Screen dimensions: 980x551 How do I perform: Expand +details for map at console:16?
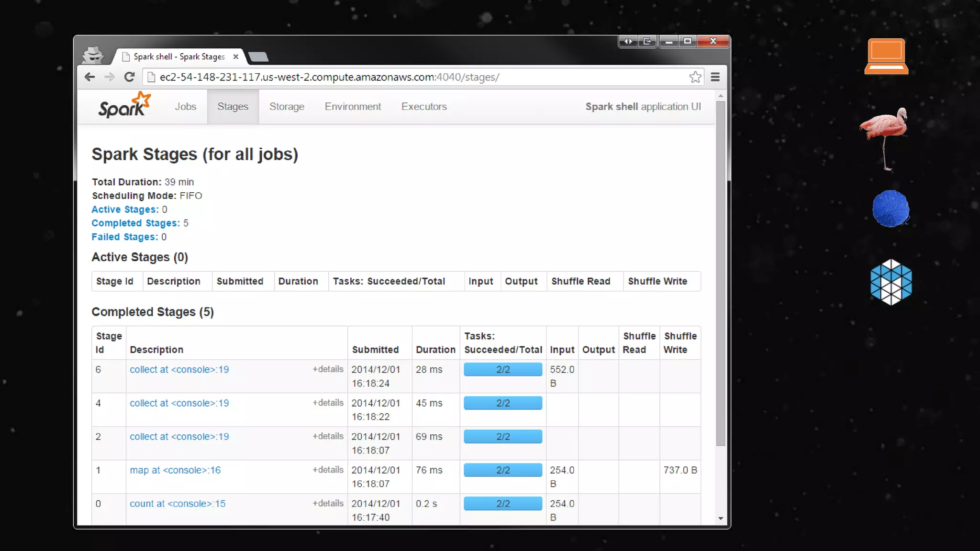[328, 470]
